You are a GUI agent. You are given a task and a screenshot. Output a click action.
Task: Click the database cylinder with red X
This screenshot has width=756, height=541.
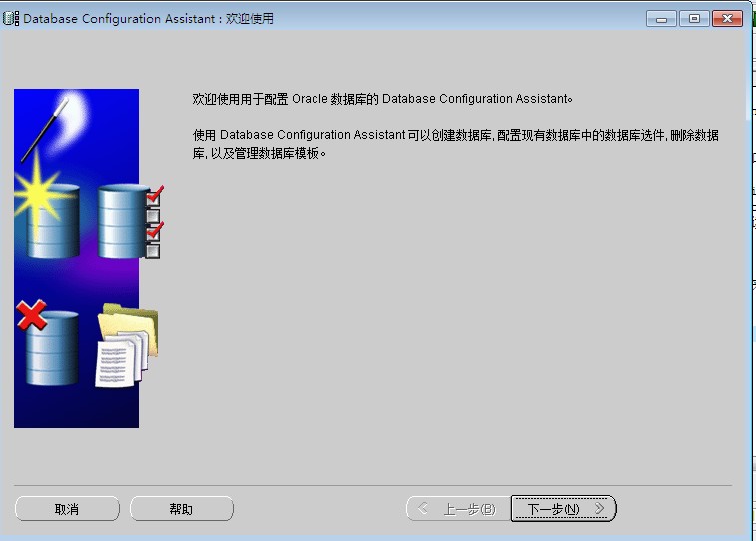(47, 343)
